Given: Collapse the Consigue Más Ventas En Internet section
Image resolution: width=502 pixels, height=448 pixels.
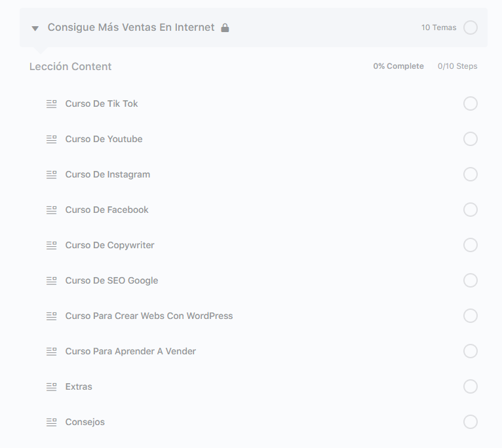Looking at the screenshot, I should (x=35, y=28).
